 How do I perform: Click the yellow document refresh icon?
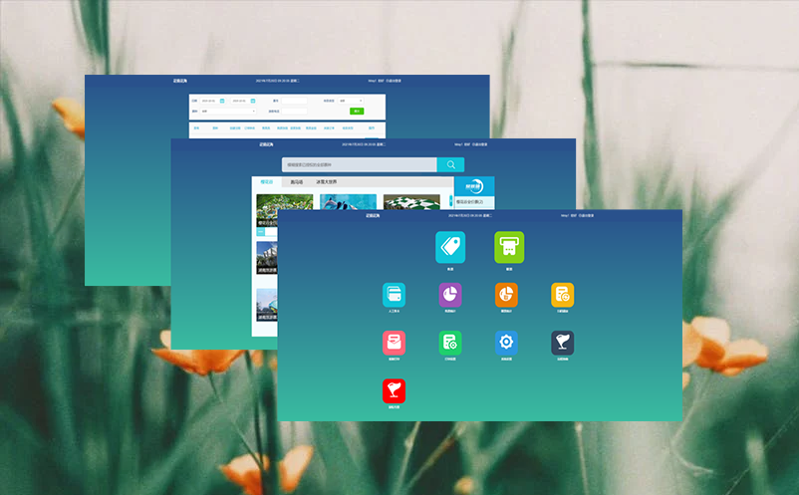tap(562, 295)
